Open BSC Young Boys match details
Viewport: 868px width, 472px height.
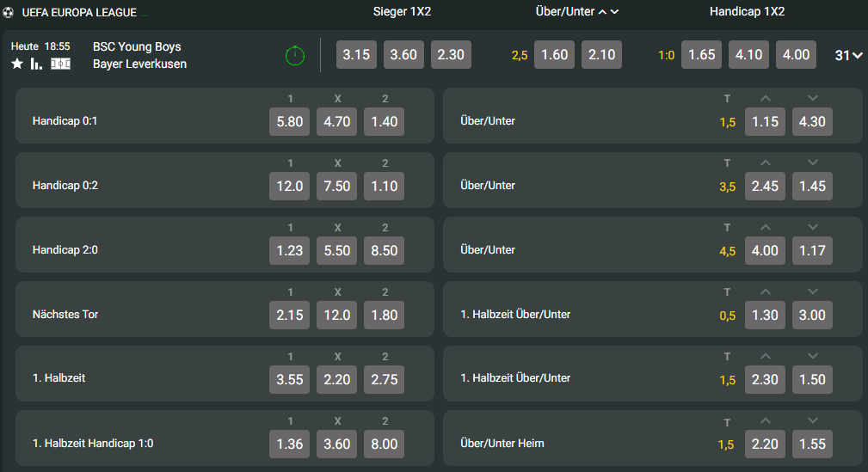tap(137, 46)
